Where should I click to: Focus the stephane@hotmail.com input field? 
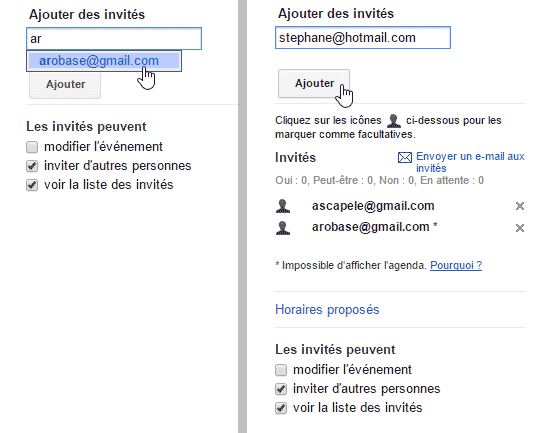pos(363,37)
